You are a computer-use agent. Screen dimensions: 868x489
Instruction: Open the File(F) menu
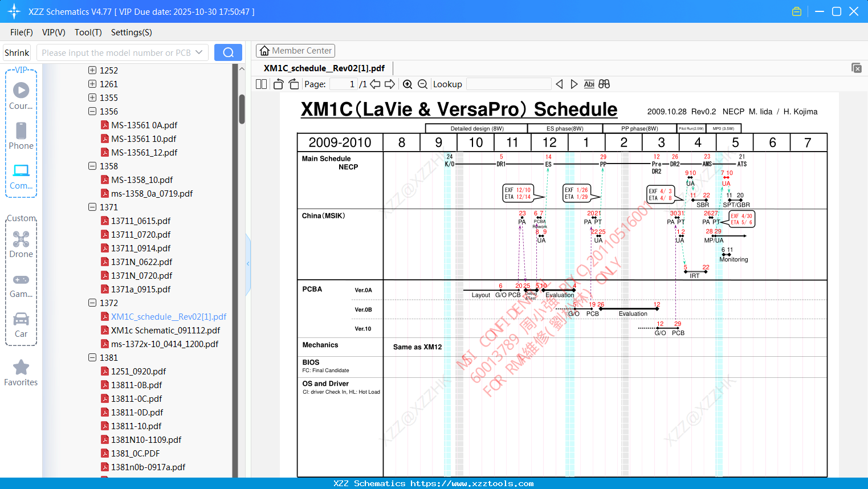pyautogui.click(x=22, y=32)
